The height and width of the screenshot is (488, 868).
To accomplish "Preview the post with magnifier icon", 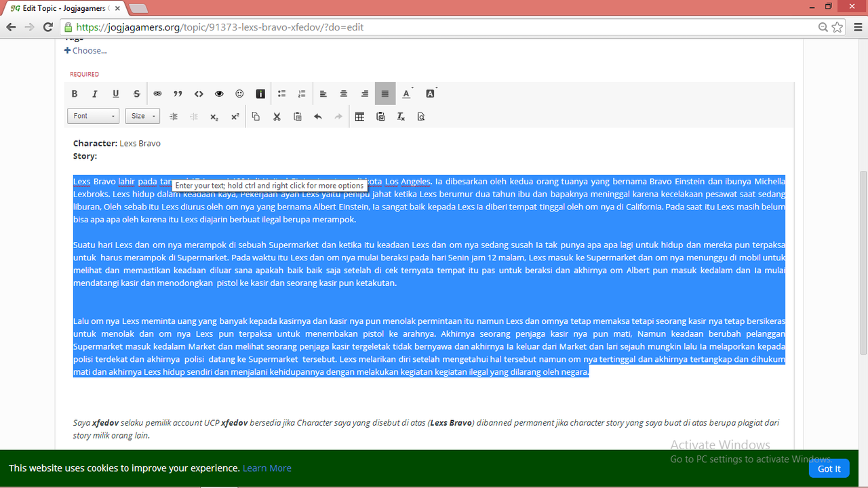I will tap(421, 117).
